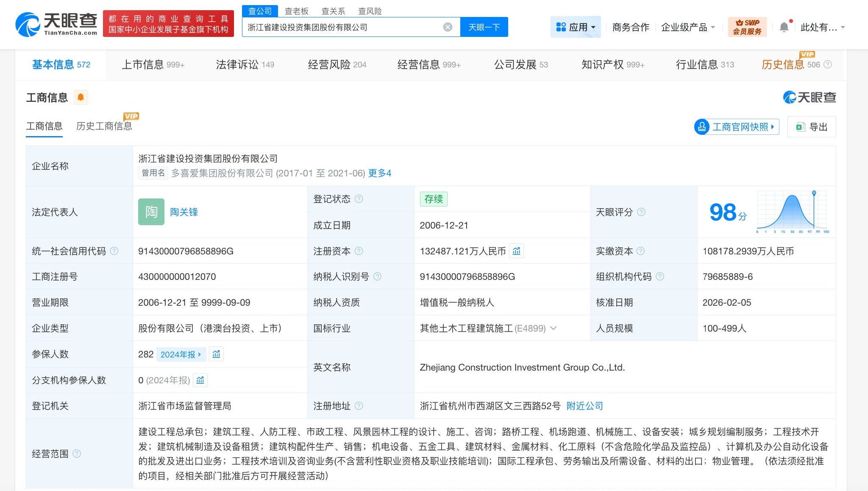Open the branch insured count chart icon
The image size is (868, 491).
click(200, 380)
